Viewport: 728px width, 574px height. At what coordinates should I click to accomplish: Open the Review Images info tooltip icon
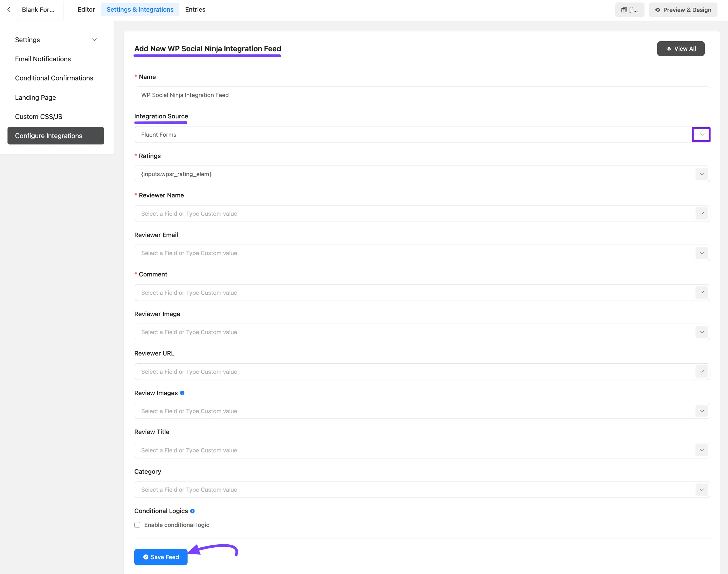point(182,393)
